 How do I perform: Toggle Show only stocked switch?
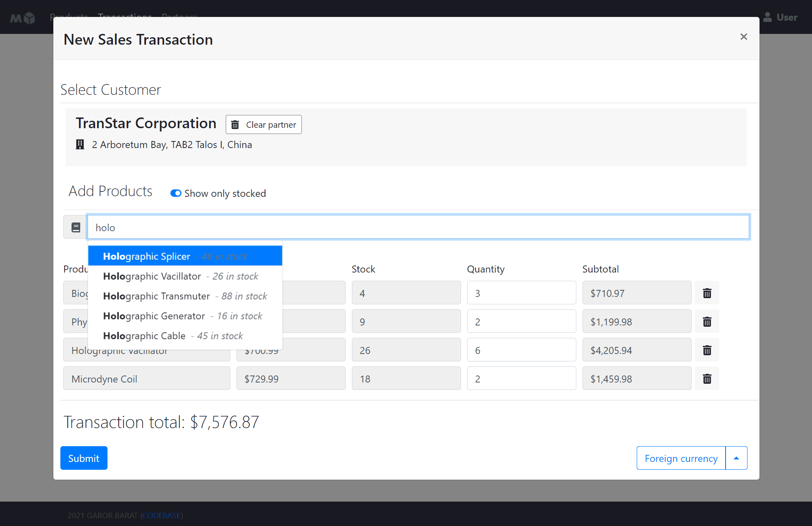(176, 194)
